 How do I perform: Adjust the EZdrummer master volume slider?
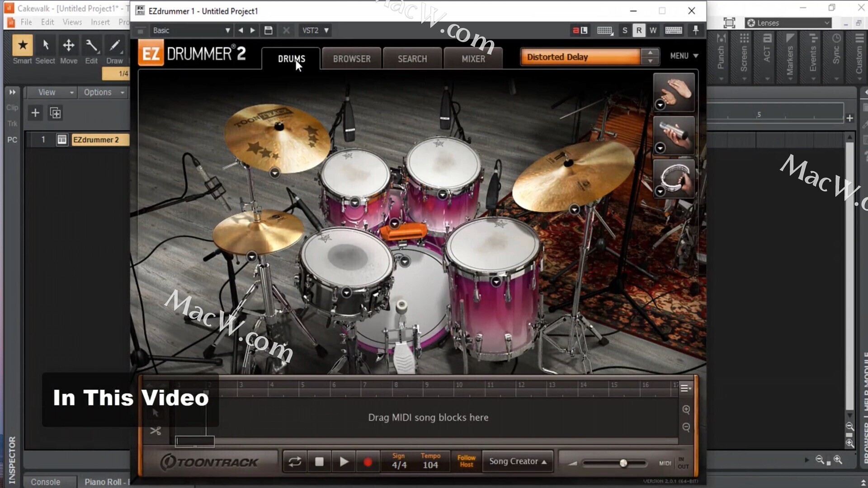pyautogui.click(x=623, y=463)
